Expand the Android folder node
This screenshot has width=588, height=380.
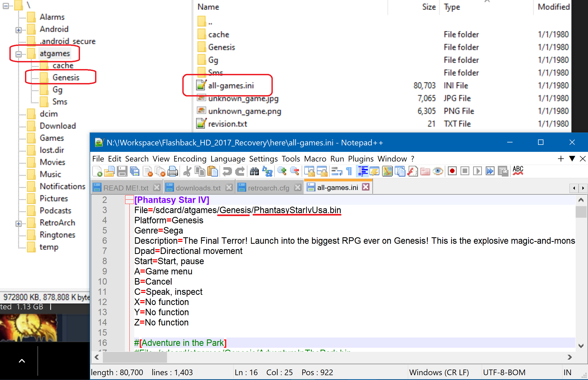pos(19,30)
